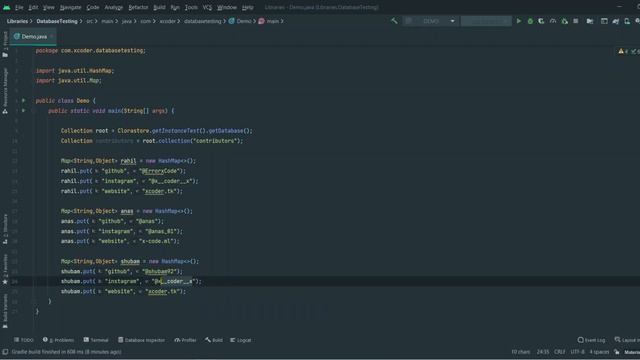Open the project structure toolbar icon

590,21
